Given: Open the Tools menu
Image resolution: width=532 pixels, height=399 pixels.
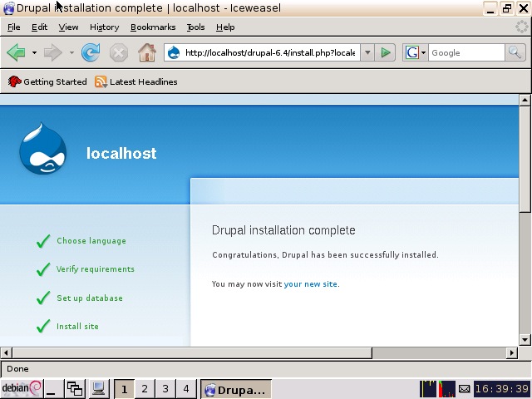Looking at the screenshot, I should [x=196, y=27].
